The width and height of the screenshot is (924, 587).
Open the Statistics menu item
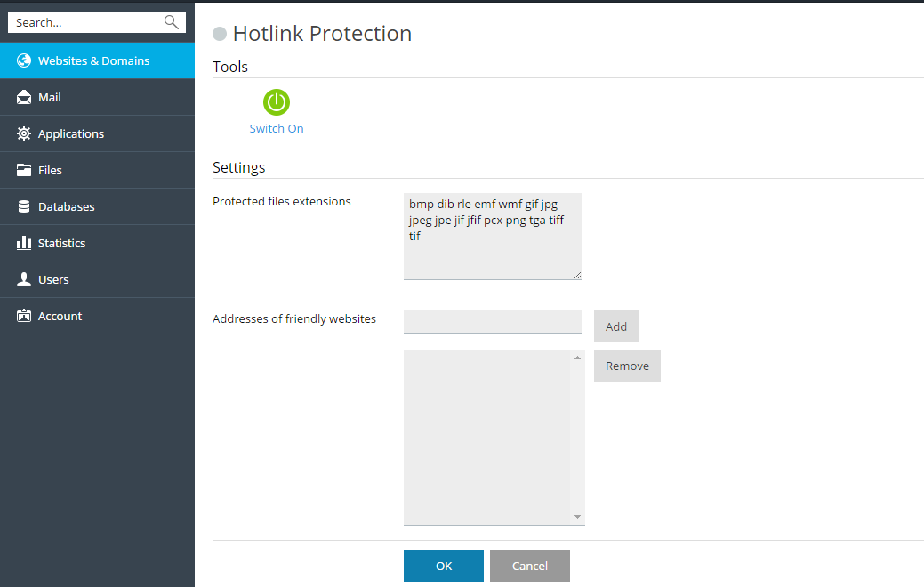pyautogui.click(x=61, y=244)
